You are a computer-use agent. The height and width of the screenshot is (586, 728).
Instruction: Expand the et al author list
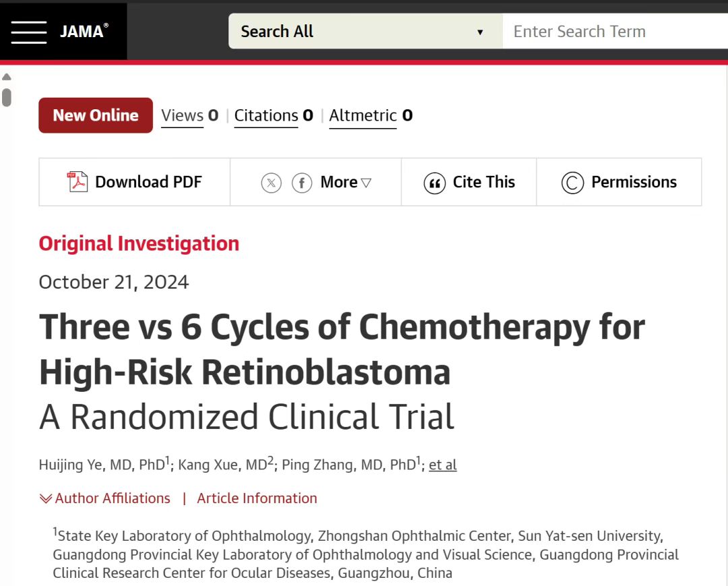pyautogui.click(x=442, y=465)
